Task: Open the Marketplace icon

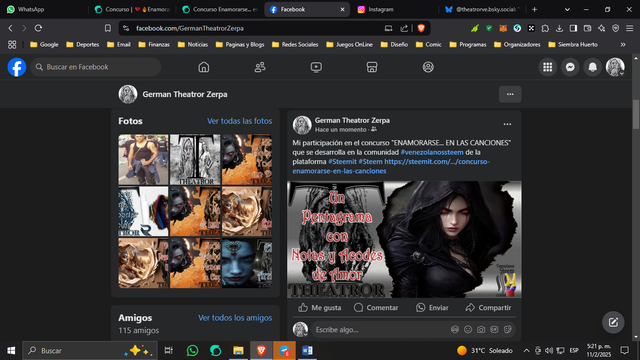Action: pyautogui.click(x=372, y=67)
